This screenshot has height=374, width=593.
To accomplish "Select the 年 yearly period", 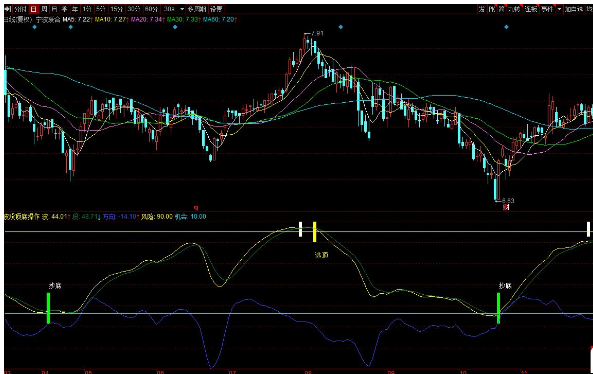I will click(x=75, y=9).
